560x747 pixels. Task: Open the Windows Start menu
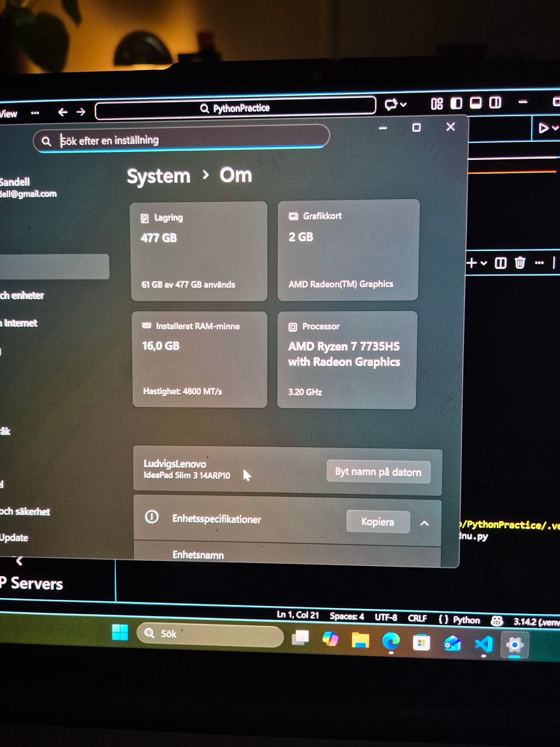pos(120,633)
